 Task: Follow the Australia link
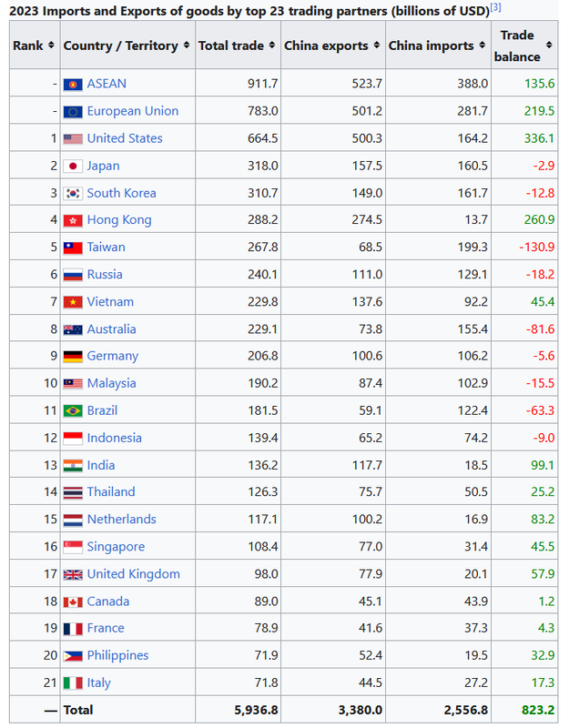click(x=111, y=329)
